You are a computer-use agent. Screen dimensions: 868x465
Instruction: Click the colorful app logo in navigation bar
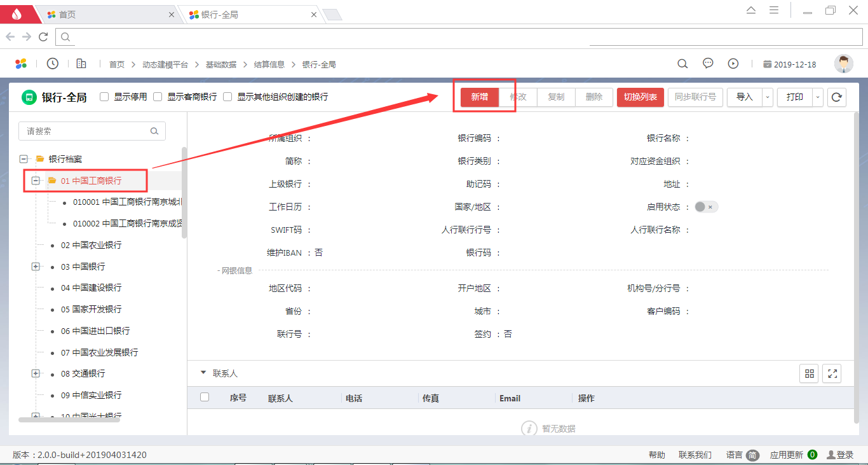[21, 64]
